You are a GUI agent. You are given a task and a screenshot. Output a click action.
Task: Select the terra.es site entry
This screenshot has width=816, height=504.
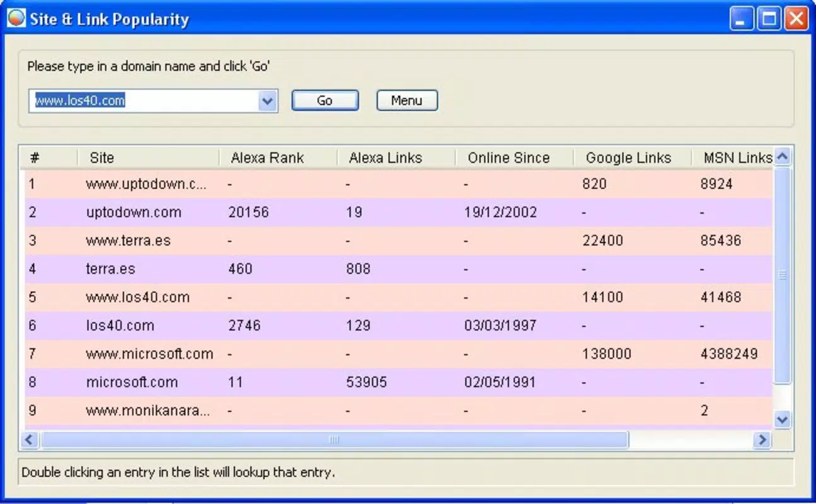click(110, 269)
